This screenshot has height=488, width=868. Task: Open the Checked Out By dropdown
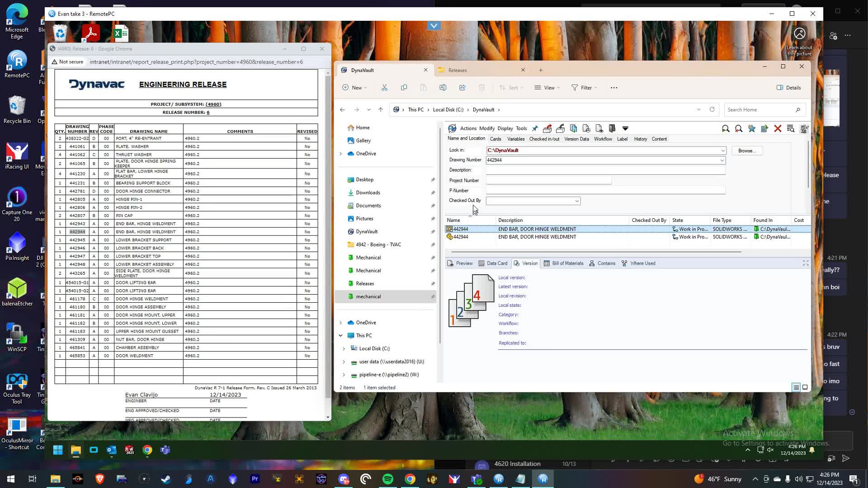pyautogui.click(x=577, y=201)
